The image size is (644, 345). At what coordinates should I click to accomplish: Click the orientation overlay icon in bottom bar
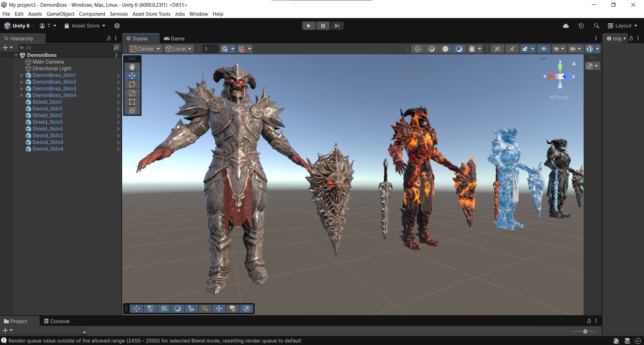pos(219,308)
